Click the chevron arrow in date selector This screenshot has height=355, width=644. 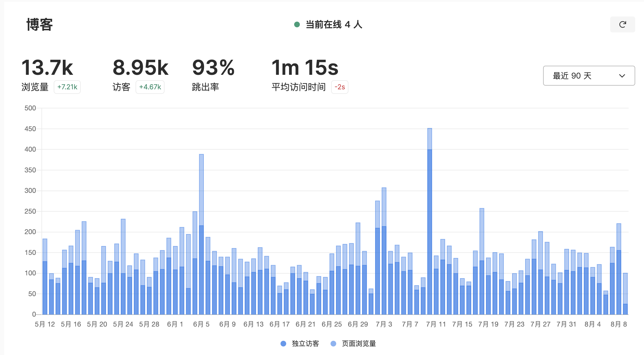(x=622, y=76)
